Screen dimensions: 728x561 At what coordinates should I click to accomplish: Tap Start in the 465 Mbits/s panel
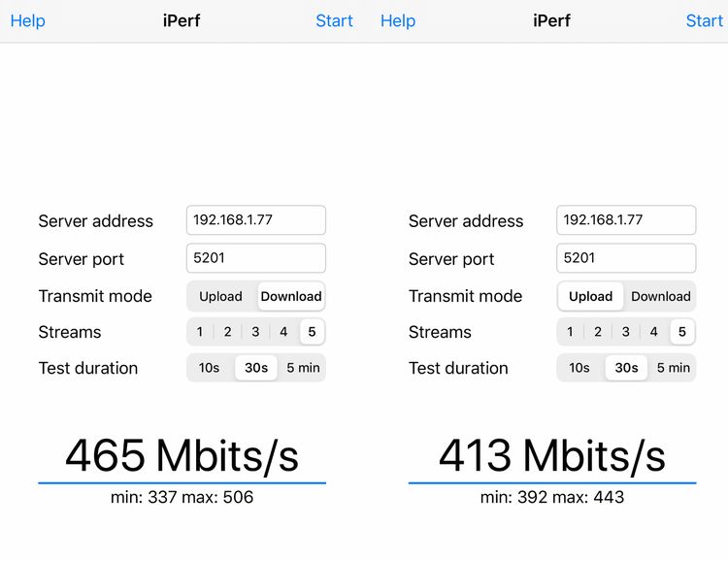click(334, 20)
